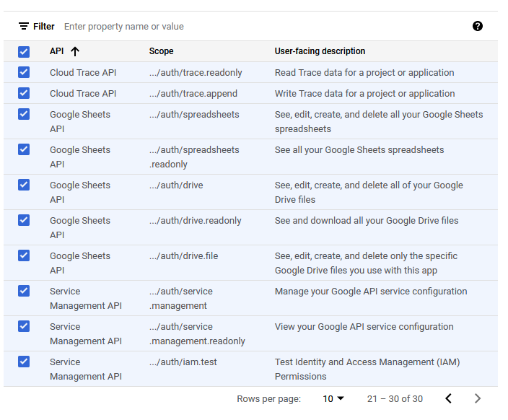Uncheck the auth/service.management scope row
Viewport: 508px width, 420px height.
tap(24, 291)
